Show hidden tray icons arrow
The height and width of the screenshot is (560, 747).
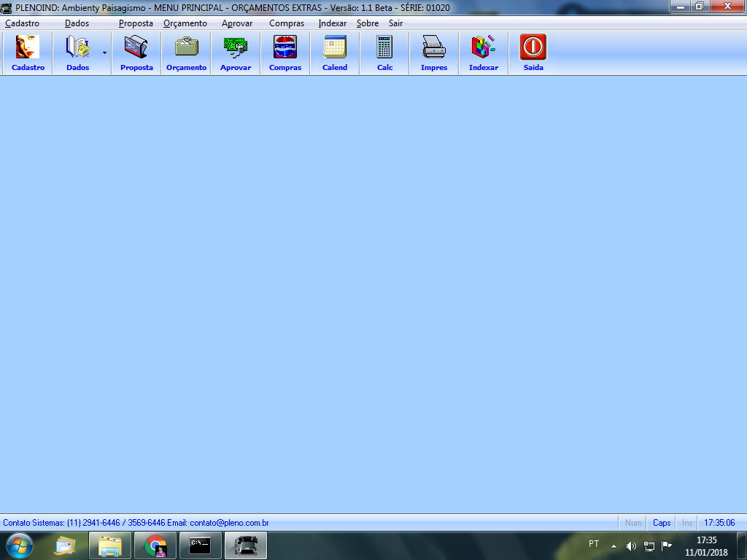coord(614,546)
